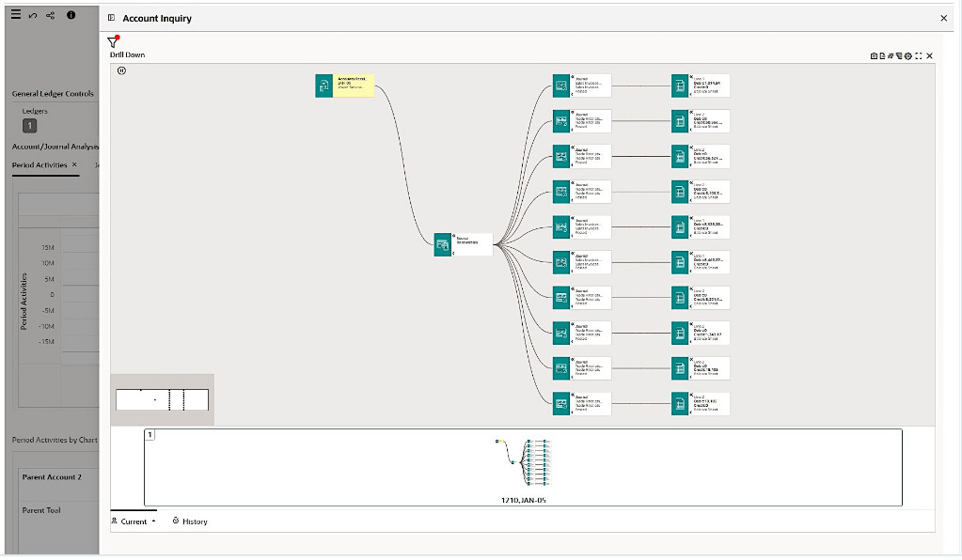Screen dimensions: 962x560
Task: Open diagram settings gear icon
Action: [x=908, y=55]
